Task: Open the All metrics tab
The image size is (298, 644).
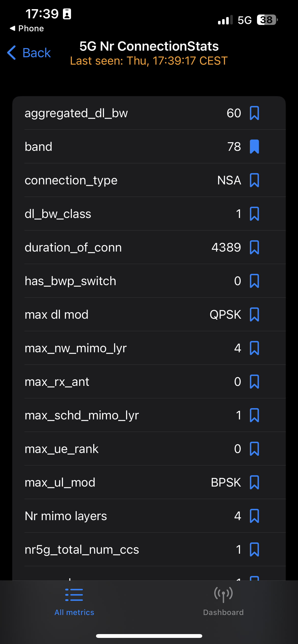Action: 74,601
